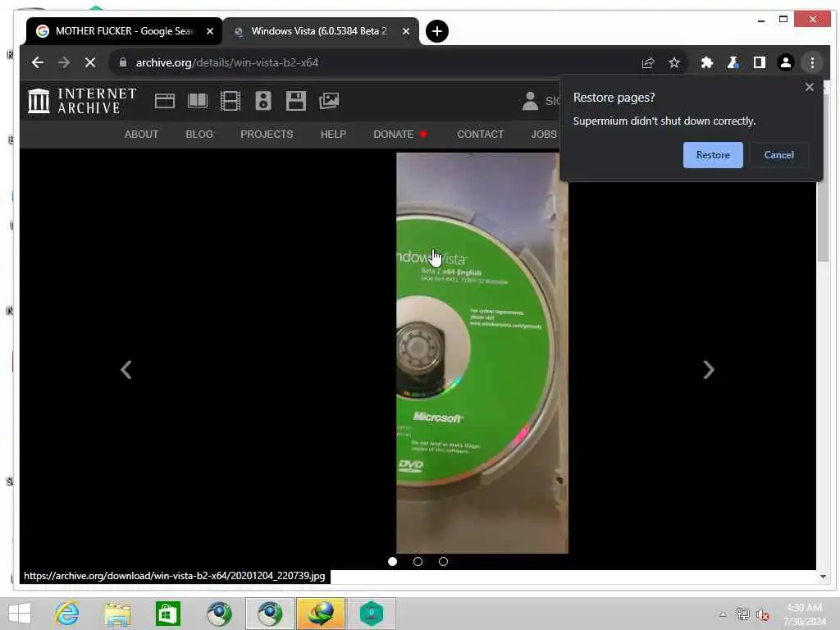The width and height of the screenshot is (840, 630).
Task: Show previous image with left chevron
Action: tap(126, 370)
